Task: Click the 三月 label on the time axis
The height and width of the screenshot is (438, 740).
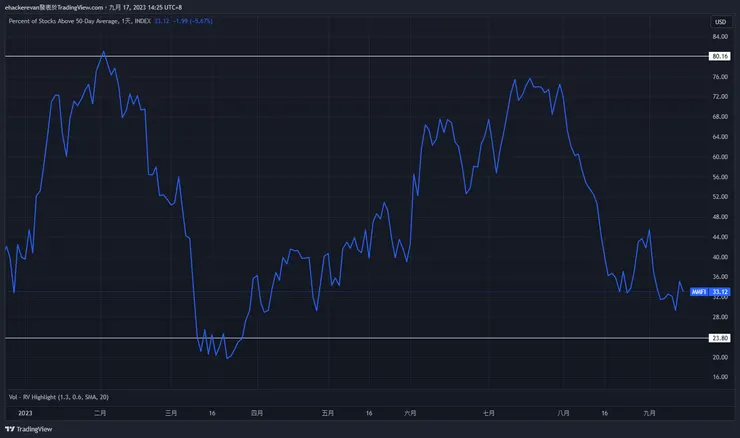Action: click(171, 413)
